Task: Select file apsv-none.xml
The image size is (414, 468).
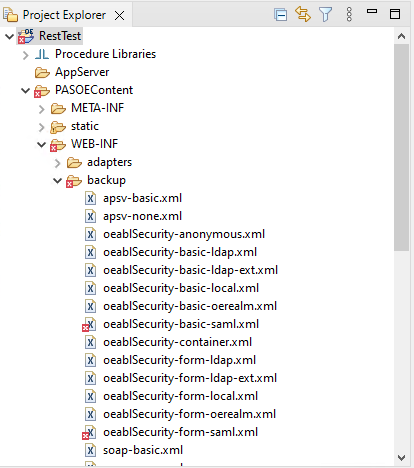Action: point(142,216)
